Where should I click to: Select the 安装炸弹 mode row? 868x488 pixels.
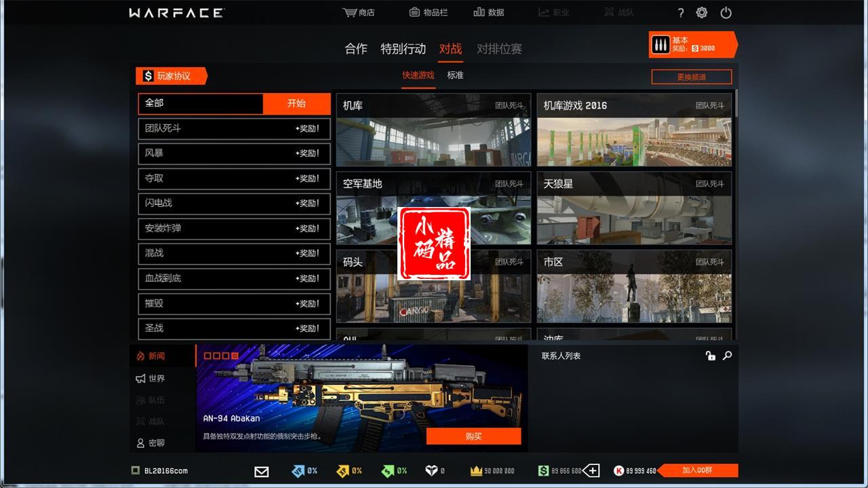click(x=234, y=229)
